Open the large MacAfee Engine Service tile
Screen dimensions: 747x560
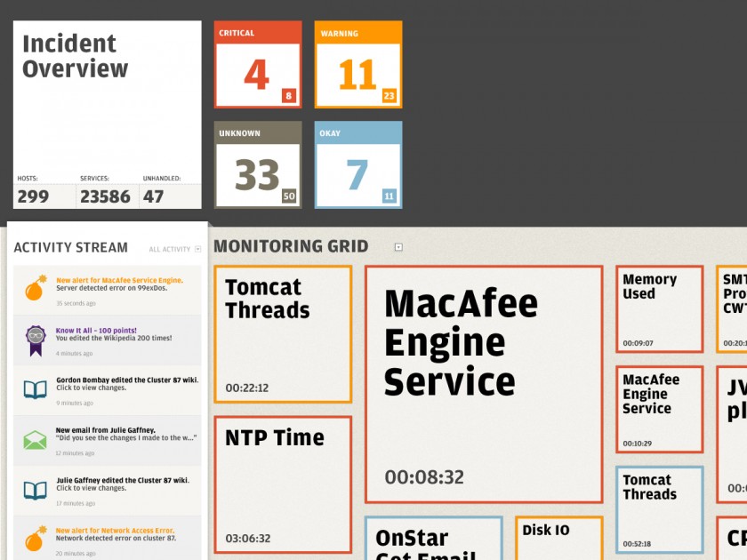484,384
